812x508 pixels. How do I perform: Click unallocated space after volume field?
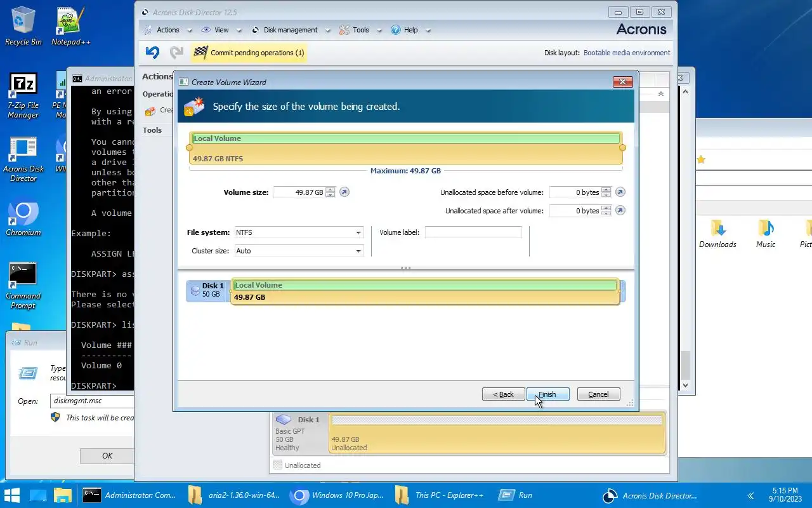tap(575, 211)
